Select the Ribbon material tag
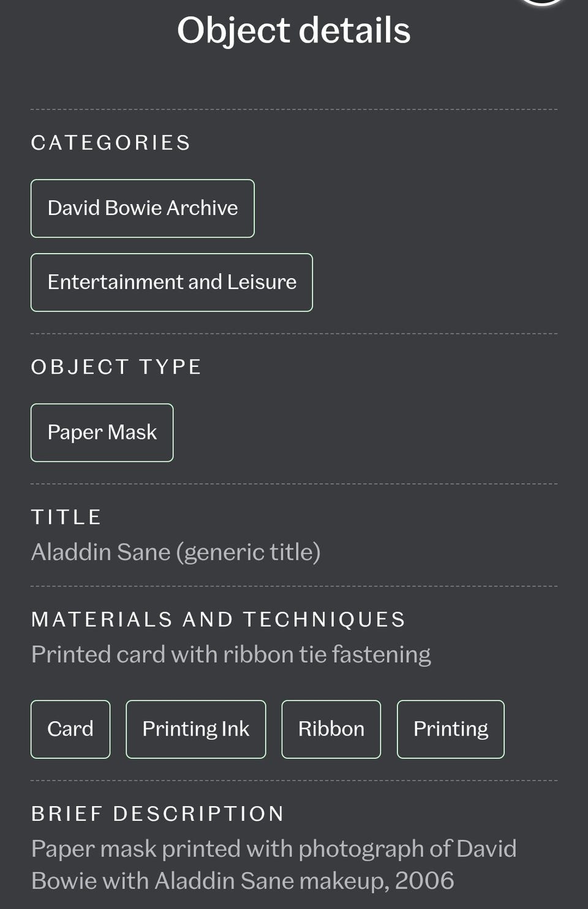Screen dimensions: 588x909 point(331,730)
